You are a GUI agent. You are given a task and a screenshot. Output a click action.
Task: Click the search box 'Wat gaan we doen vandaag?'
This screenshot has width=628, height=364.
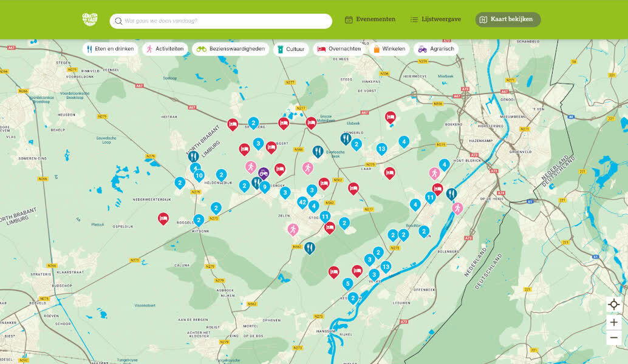(x=221, y=21)
